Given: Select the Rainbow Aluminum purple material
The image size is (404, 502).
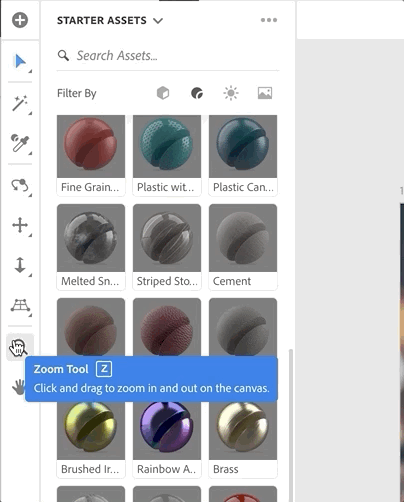Looking at the screenshot, I should (167, 430).
